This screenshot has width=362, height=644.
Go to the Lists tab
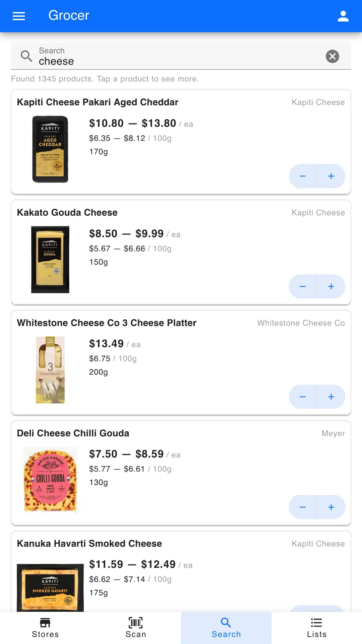coord(317,628)
